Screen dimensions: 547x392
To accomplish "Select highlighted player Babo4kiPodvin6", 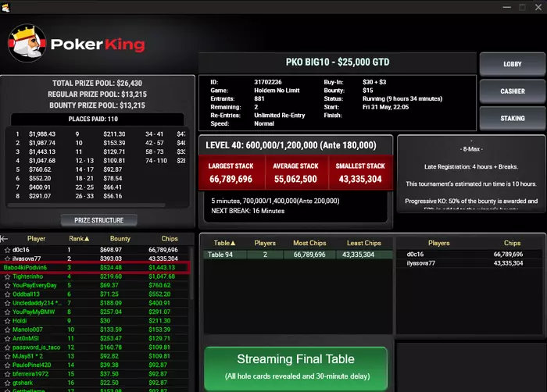I will click(95, 268).
